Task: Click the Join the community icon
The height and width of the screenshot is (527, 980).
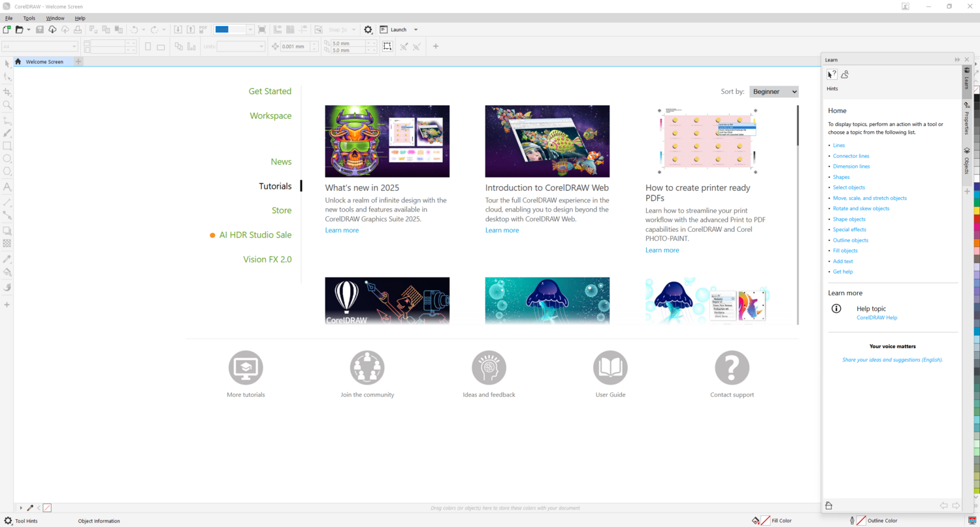Action: (x=367, y=368)
